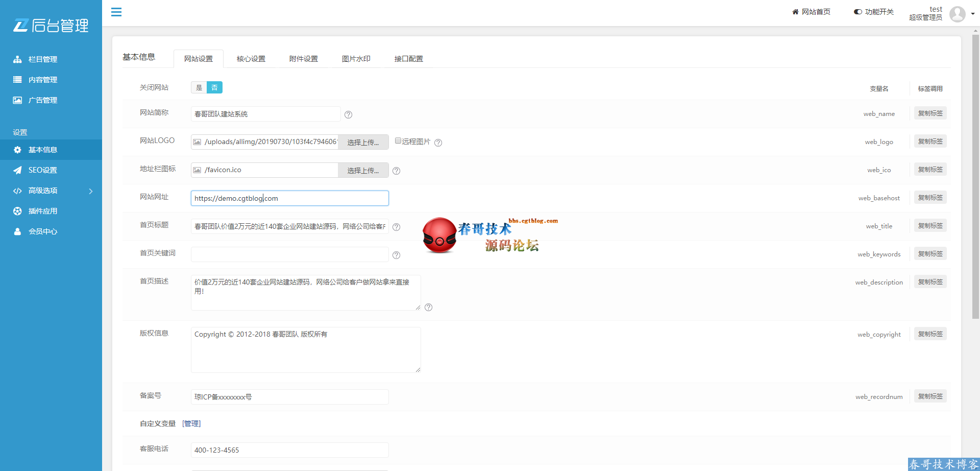980x471 pixels.
Task: Open 插件应用 in the sidebar
Action: 43,211
